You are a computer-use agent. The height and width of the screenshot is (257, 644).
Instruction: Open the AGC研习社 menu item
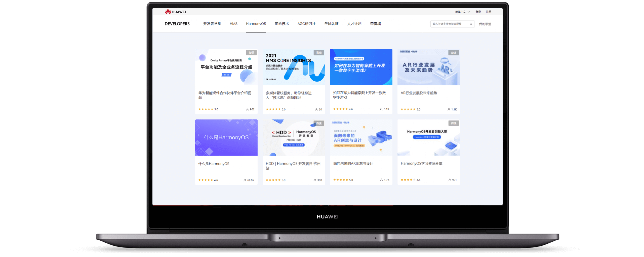click(x=306, y=24)
